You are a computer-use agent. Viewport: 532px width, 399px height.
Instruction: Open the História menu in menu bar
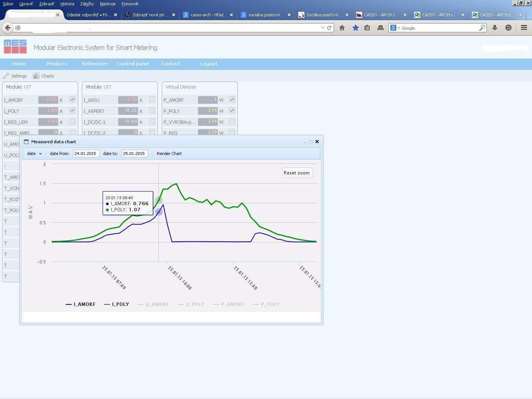point(67,4)
